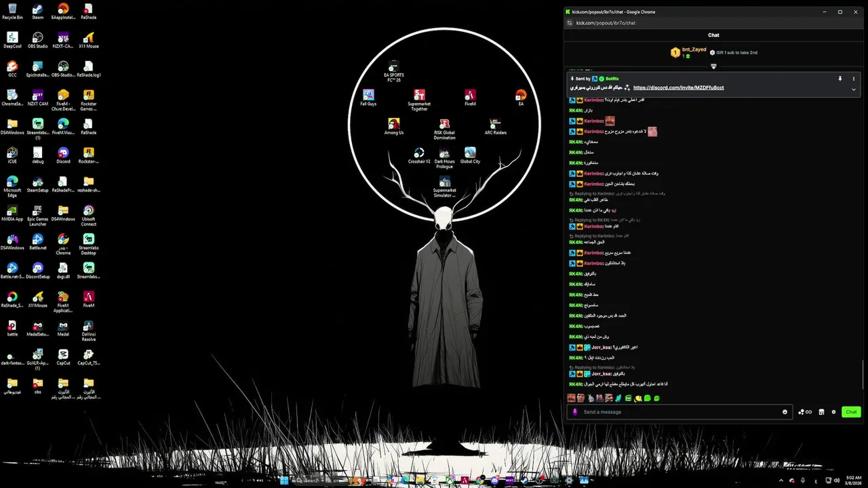Open Windows Start menu

pyautogui.click(x=285, y=480)
